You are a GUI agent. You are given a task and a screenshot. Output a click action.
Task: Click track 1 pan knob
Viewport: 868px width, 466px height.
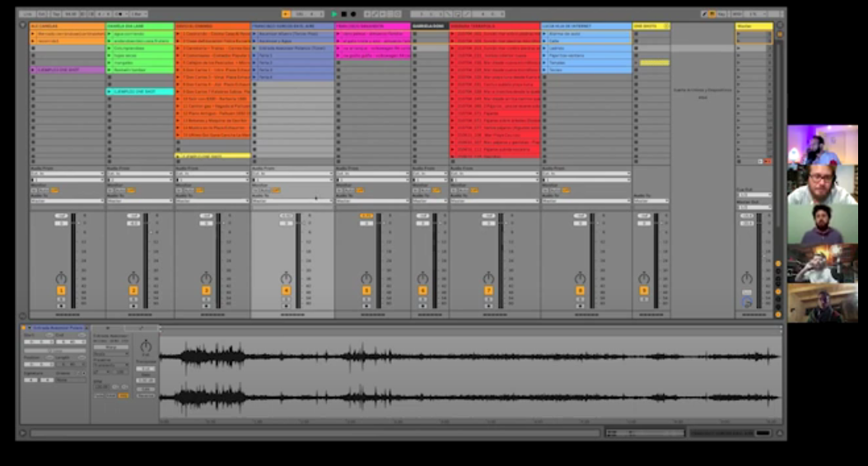(x=61, y=277)
